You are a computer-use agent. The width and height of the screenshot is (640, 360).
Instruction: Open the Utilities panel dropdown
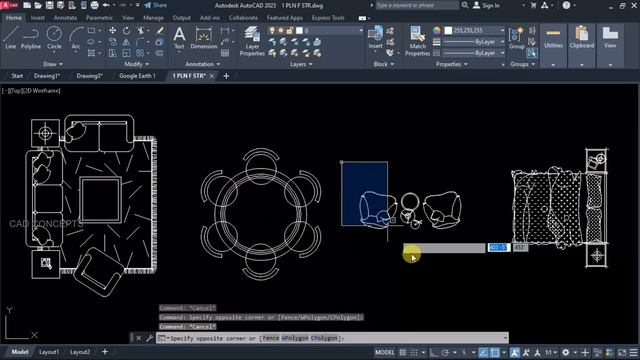(553, 64)
